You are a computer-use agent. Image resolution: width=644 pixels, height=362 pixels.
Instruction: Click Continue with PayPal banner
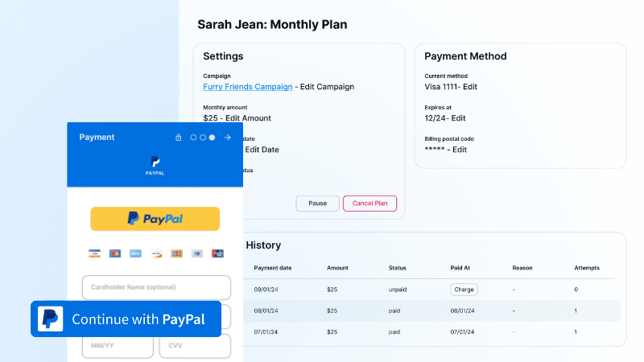click(126, 319)
